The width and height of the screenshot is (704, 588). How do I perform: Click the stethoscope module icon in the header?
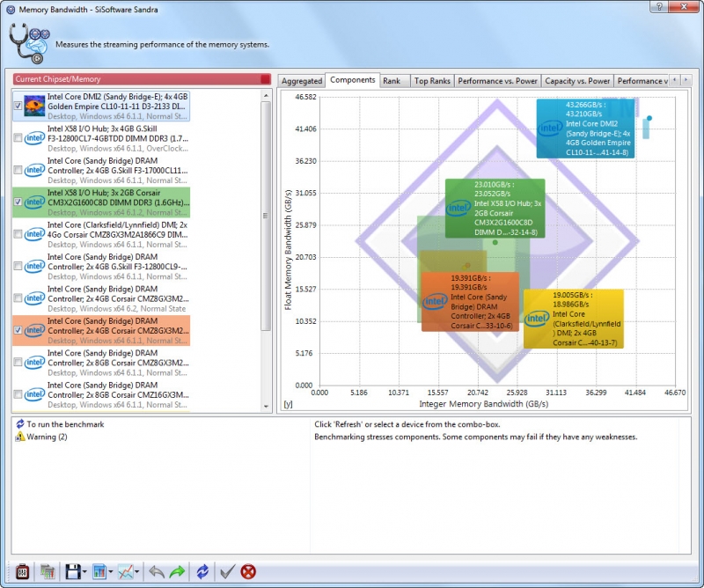click(29, 44)
